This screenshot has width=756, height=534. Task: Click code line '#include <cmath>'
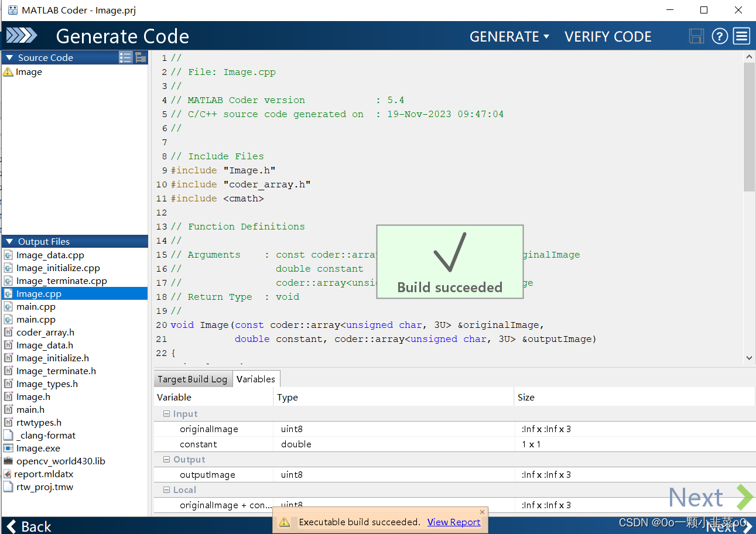[x=217, y=198]
